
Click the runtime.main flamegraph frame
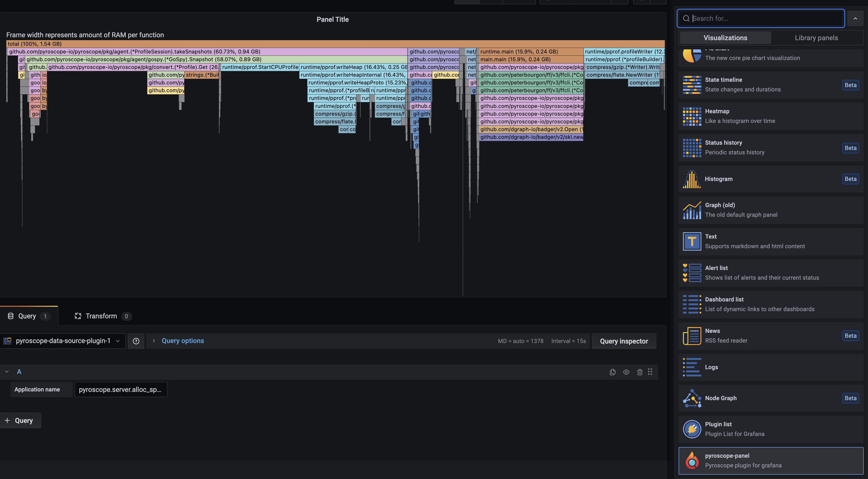(530, 52)
